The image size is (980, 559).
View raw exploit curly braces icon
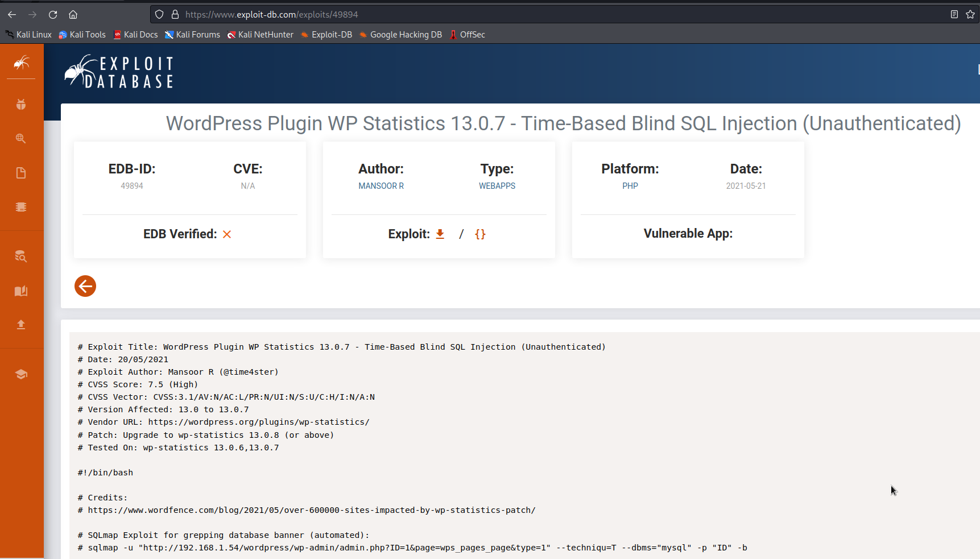pos(480,234)
